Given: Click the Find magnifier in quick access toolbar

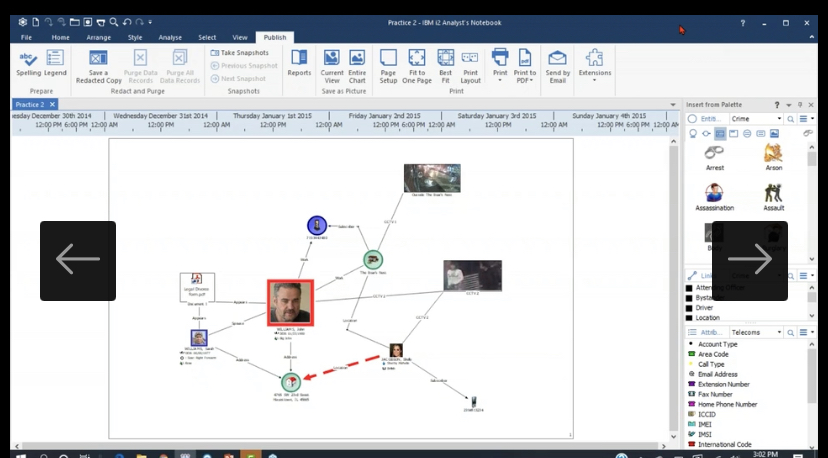Looking at the screenshot, I should coord(114,22).
